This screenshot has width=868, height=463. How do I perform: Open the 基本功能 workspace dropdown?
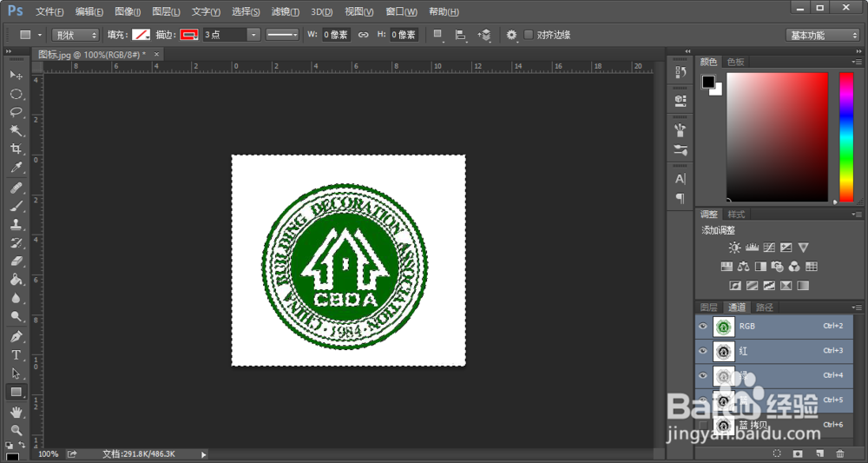coord(822,35)
